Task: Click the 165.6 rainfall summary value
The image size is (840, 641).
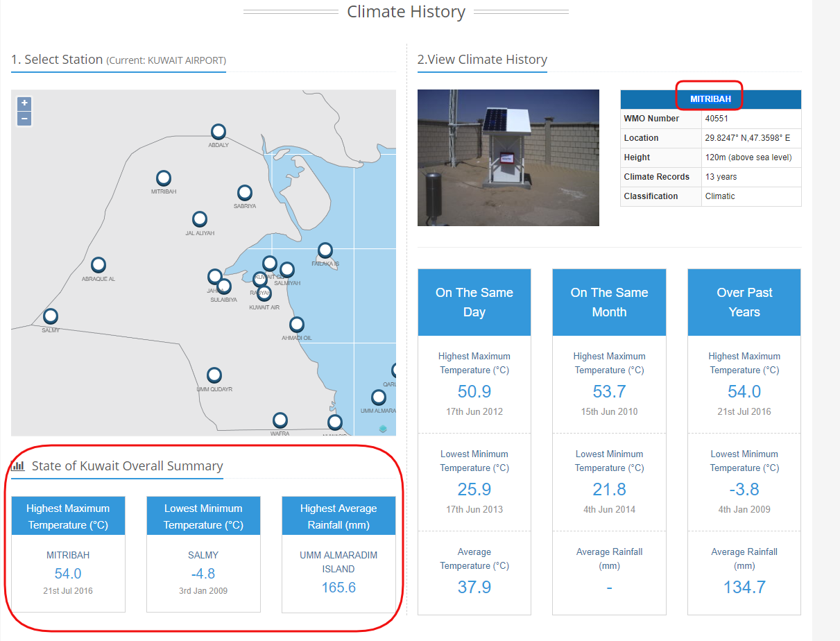Action: coord(338,588)
